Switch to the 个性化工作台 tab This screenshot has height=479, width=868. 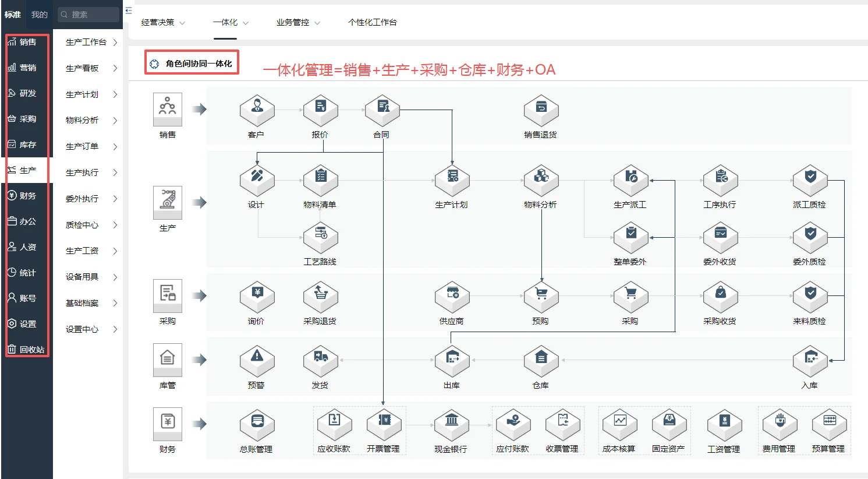373,22
